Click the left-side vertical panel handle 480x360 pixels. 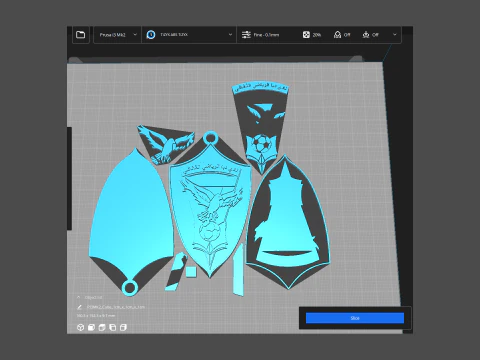69,178
